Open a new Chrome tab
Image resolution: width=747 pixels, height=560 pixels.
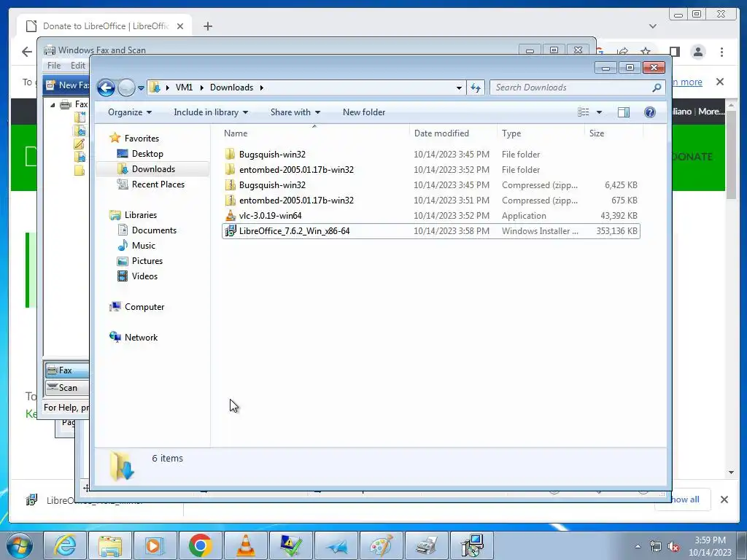point(208,26)
